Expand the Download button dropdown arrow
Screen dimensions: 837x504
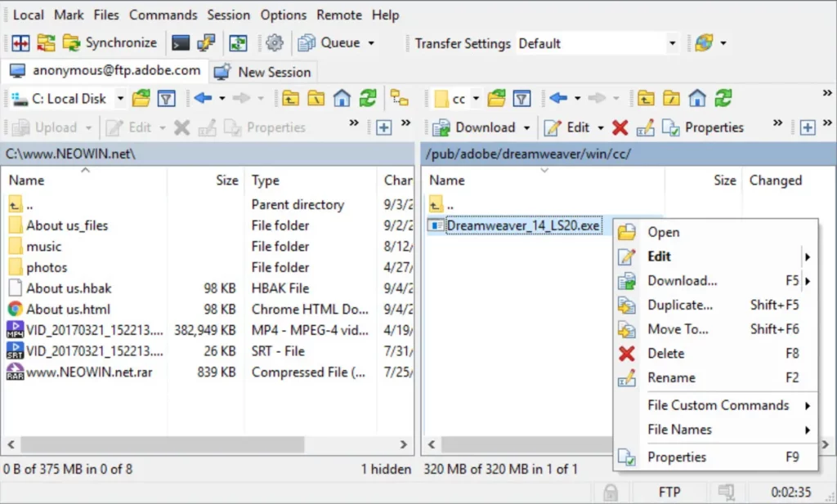click(x=527, y=127)
